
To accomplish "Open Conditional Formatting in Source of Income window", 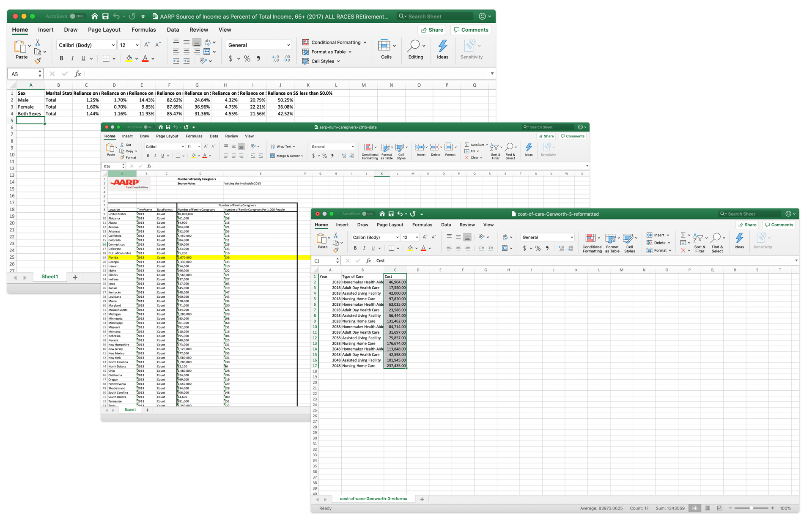I will [x=334, y=42].
